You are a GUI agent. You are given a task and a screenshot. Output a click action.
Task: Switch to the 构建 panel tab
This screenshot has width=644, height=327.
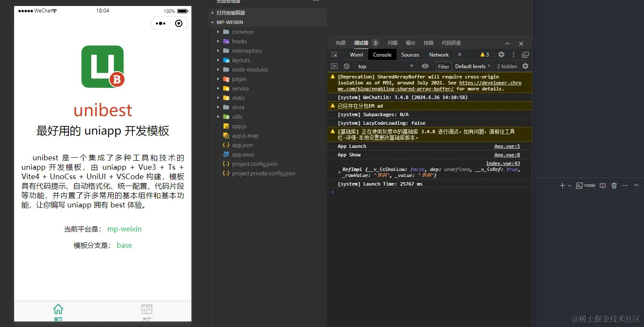[x=341, y=43]
